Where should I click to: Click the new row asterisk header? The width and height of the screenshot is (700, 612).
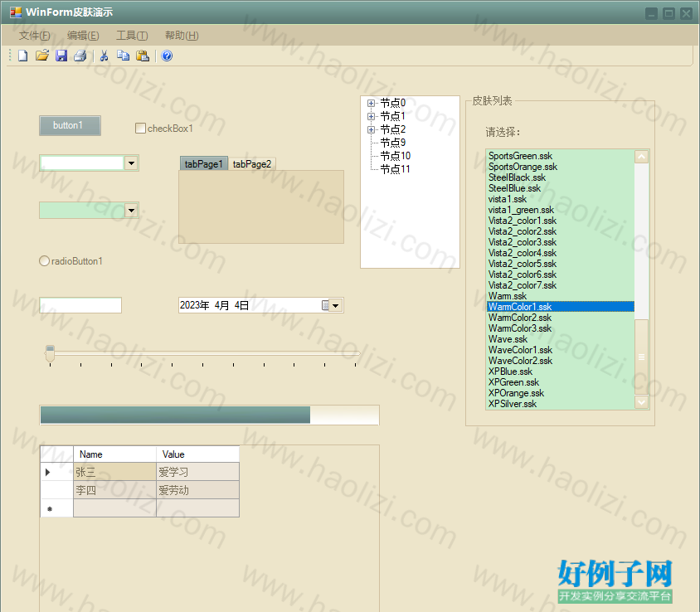[x=56, y=508]
